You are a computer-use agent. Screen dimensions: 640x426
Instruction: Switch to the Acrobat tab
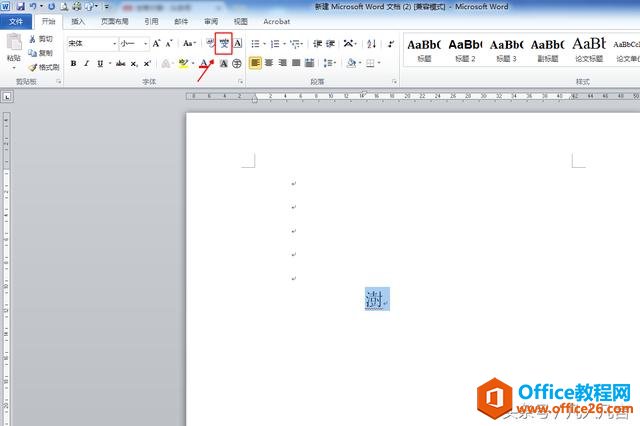point(276,21)
